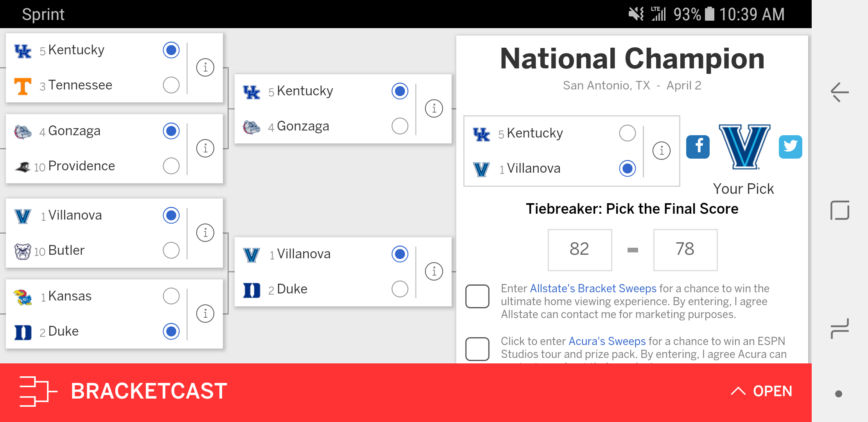The width and height of the screenshot is (868, 422).
Task: Pick Tennessee over Kentucky
Action: [171, 85]
